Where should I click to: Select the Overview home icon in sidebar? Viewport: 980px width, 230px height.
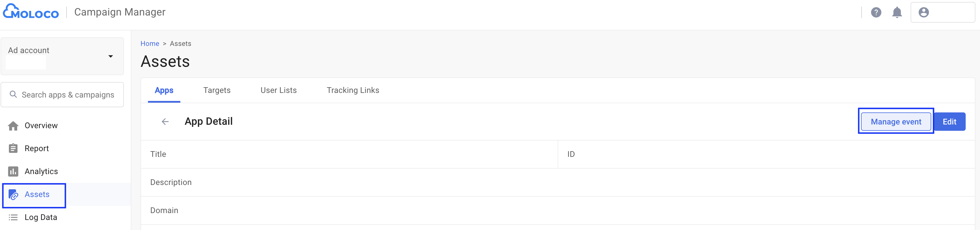tap(13, 125)
